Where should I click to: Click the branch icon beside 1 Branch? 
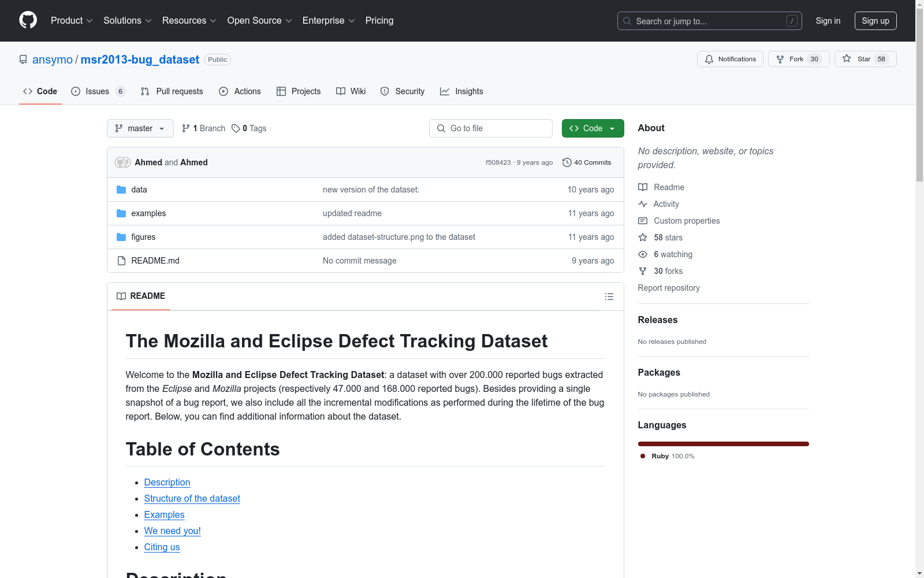pyautogui.click(x=186, y=128)
